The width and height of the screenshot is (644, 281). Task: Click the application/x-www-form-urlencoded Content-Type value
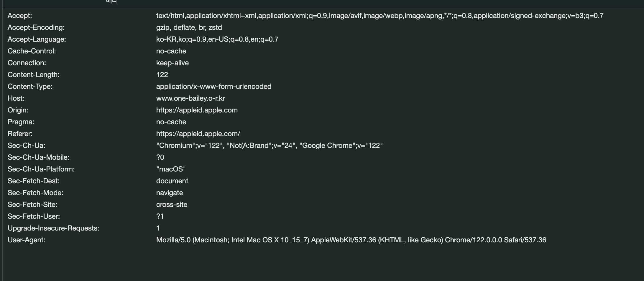click(x=213, y=86)
